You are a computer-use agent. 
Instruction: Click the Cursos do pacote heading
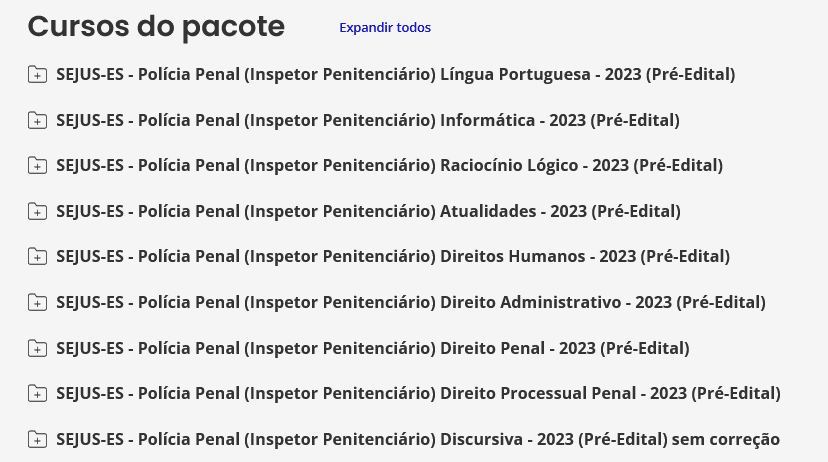(x=156, y=26)
